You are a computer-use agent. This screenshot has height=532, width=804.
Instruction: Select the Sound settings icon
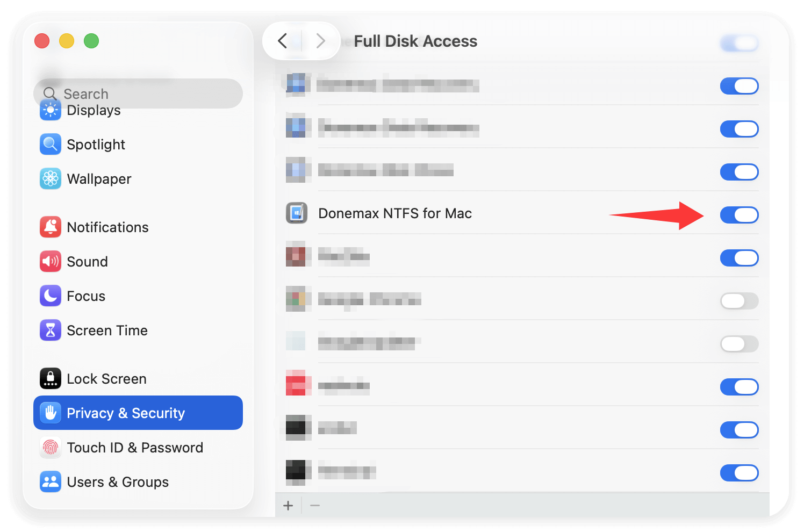(50, 261)
